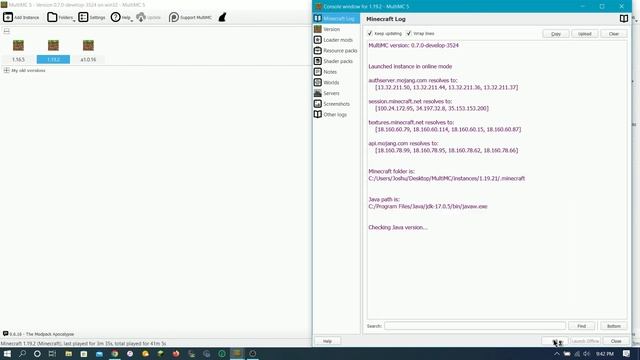
Task: Click the book icon beside Minecraft Log header
Action: tap(624, 19)
